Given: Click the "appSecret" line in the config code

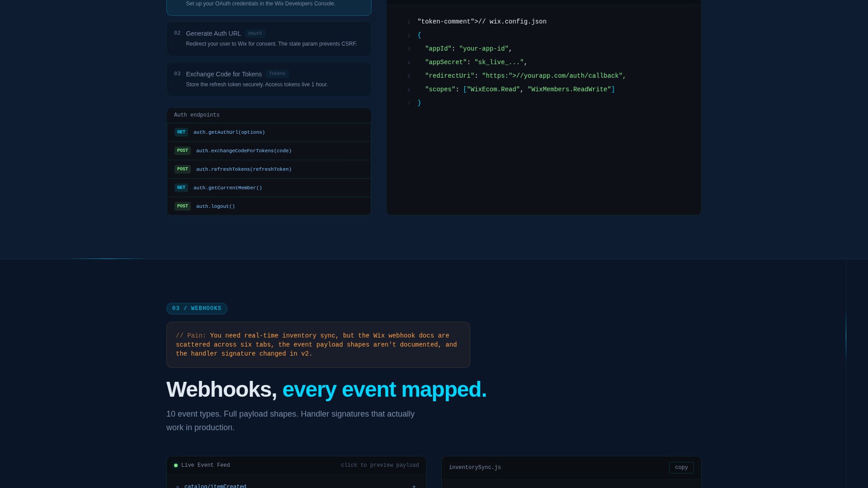Looking at the screenshot, I should [476, 62].
